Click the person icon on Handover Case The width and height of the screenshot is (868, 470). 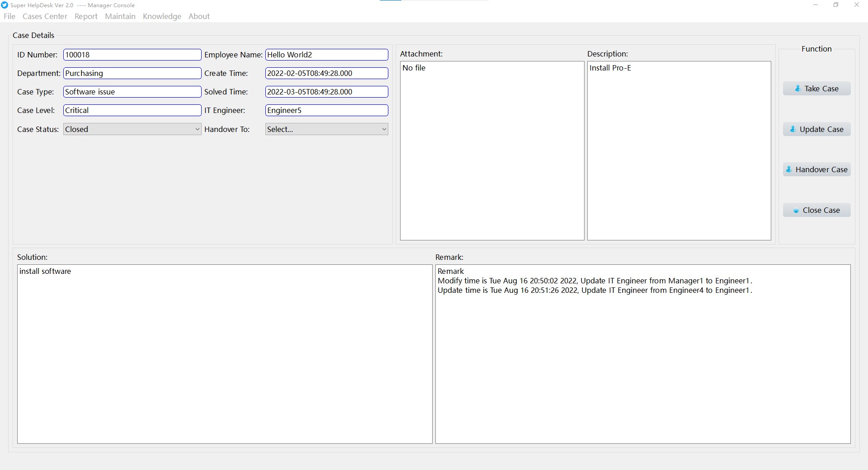click(789, 169)
